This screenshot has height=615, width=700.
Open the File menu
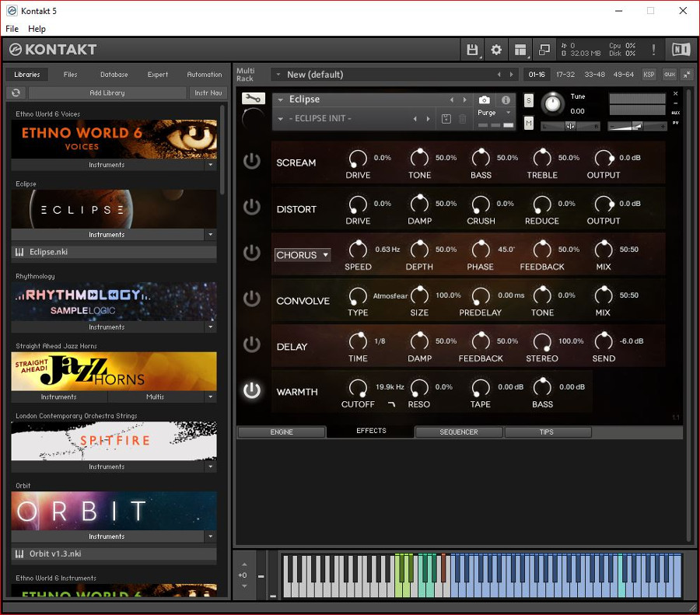tap(12, 29)
